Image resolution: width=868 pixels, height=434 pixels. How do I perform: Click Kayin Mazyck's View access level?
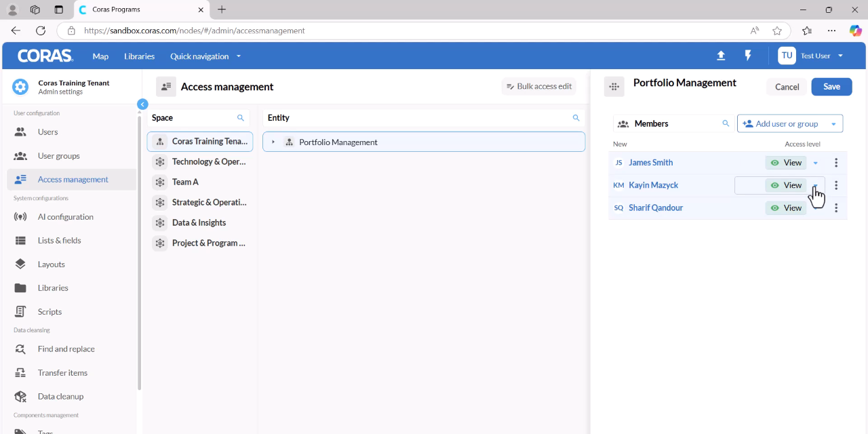(x=786, y=185)
